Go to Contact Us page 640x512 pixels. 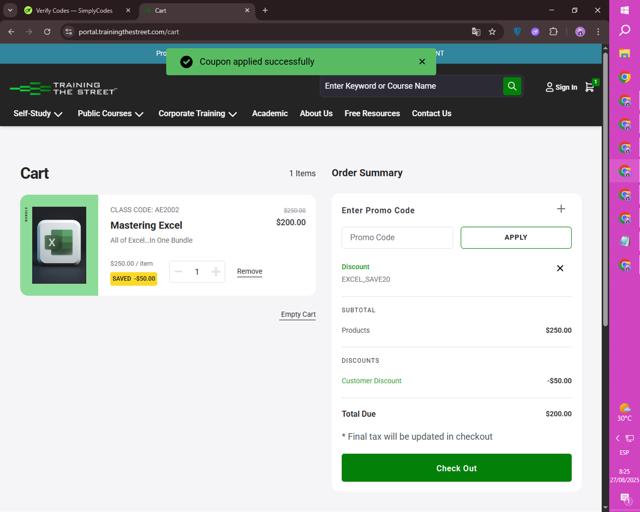pyautogui.click(x=431, y=114)
